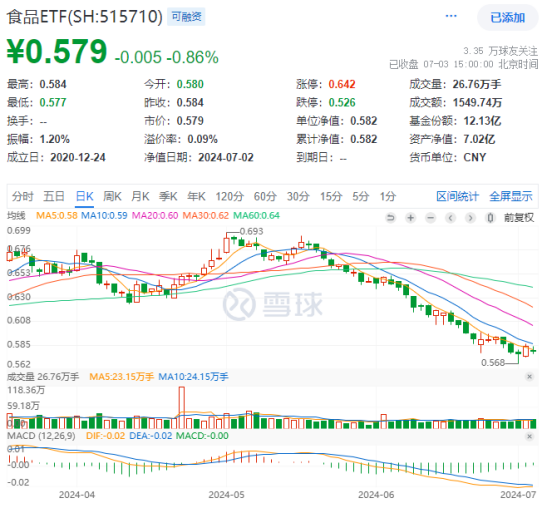Click the 3.35 万球友关注 followers text

pos(501,51)
